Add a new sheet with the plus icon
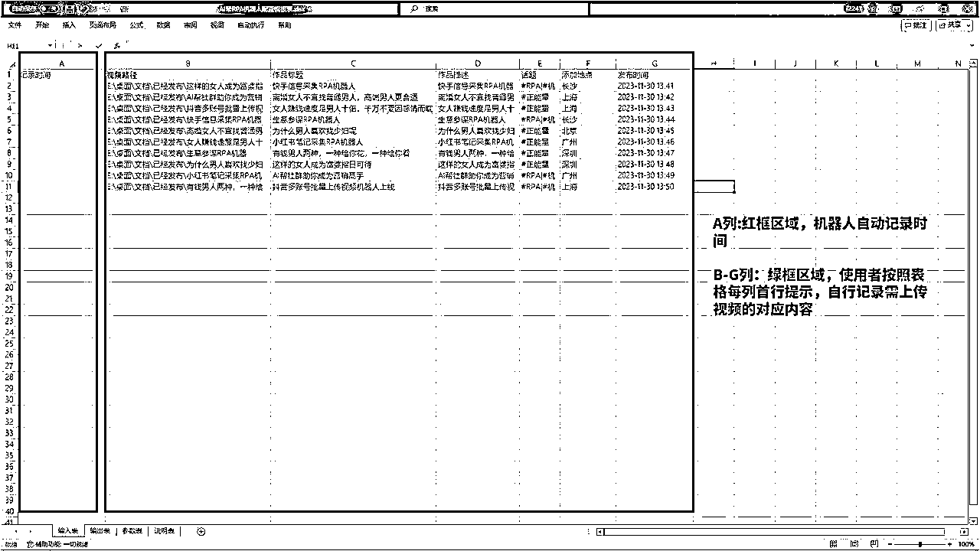980x551 pixels. tap(201, 531)
